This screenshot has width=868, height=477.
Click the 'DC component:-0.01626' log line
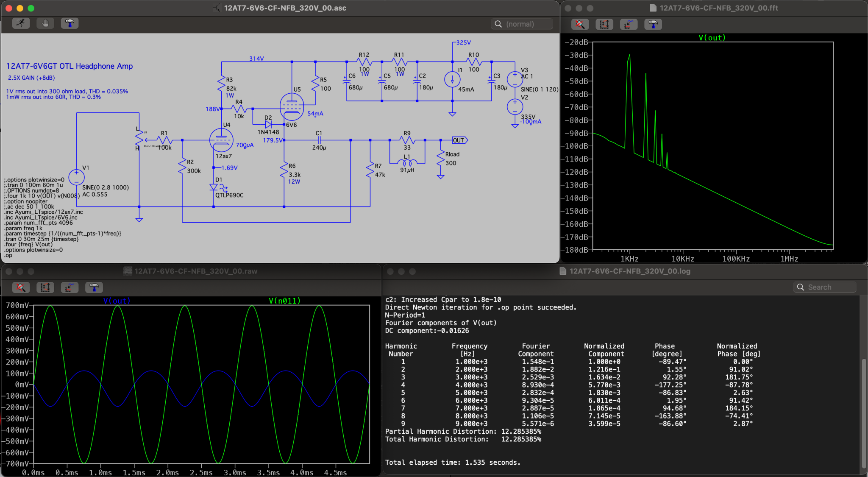[427, 331]
